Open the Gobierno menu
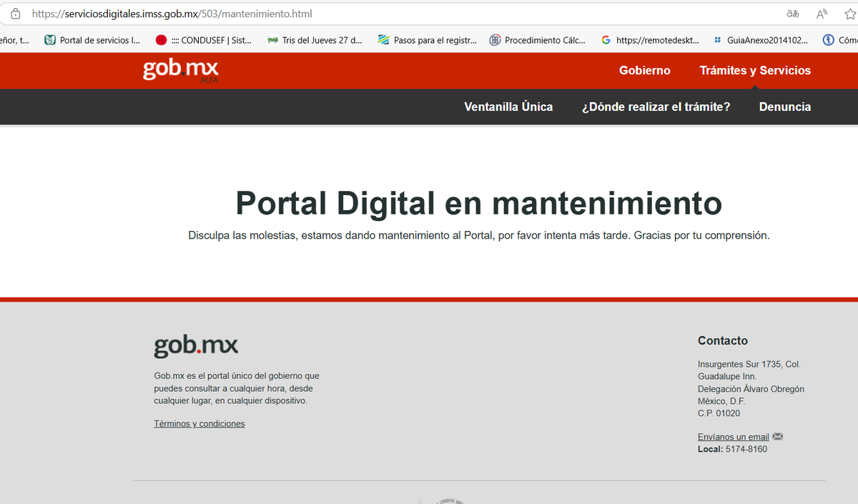The image size is (858, 504). click(645, 70)
